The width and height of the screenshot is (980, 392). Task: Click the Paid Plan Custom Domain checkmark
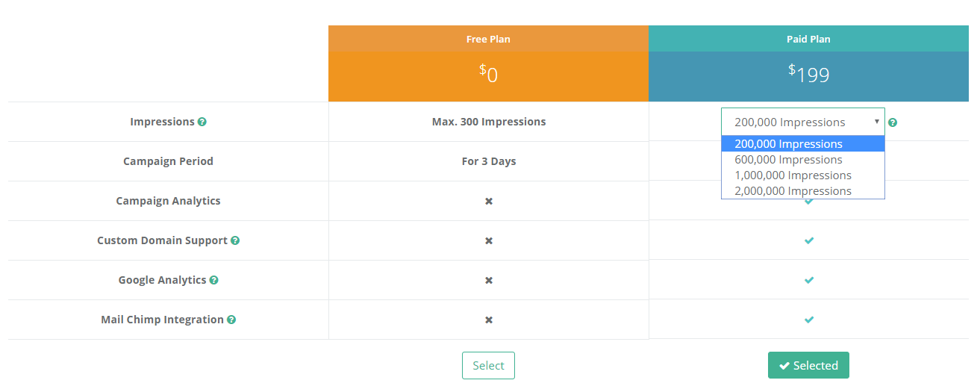(x=809, y=240)
